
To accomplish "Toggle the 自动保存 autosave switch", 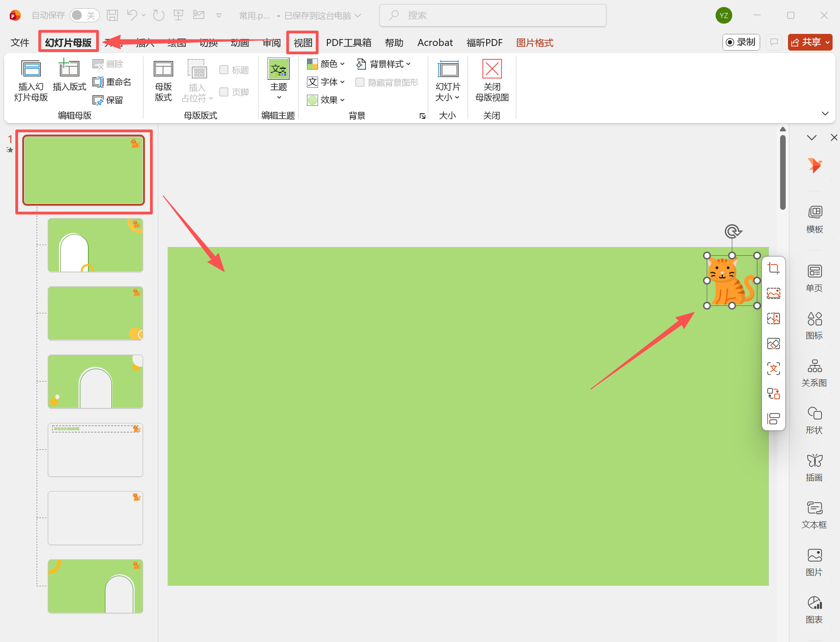I will [85, 15].
